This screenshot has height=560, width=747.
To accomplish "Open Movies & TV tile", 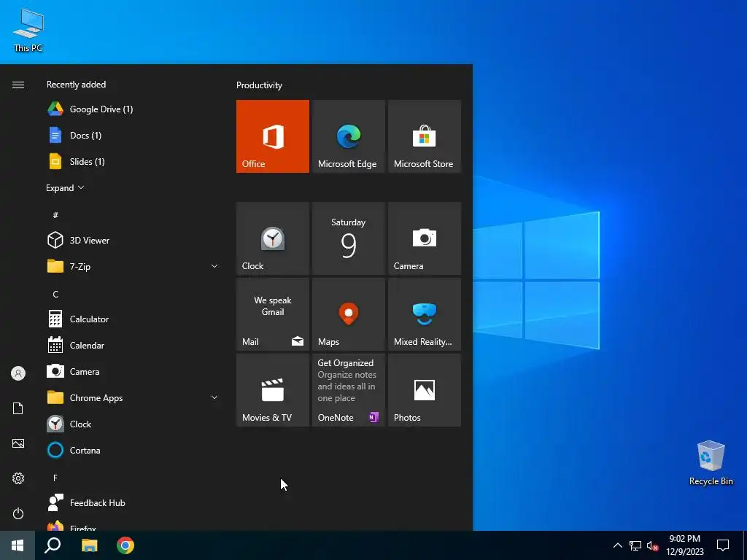I will 273,390.
